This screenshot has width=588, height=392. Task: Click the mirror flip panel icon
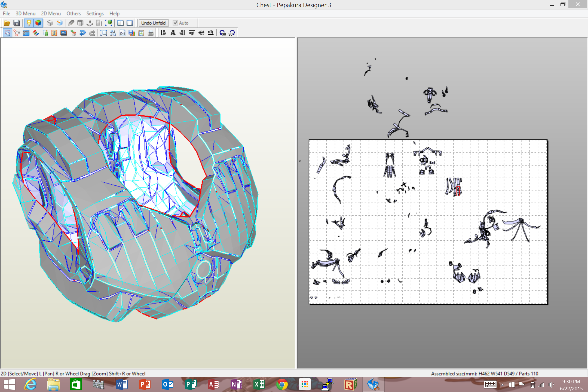(x=99, y=23)
